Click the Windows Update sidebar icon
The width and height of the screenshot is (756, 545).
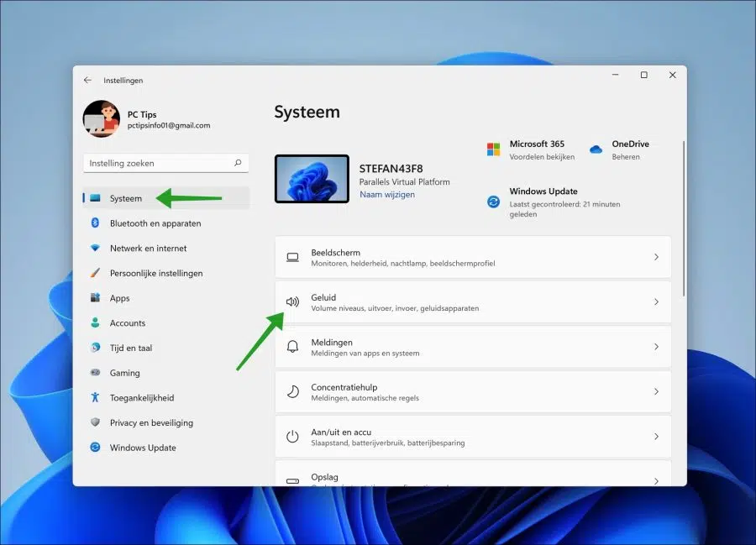95,448
